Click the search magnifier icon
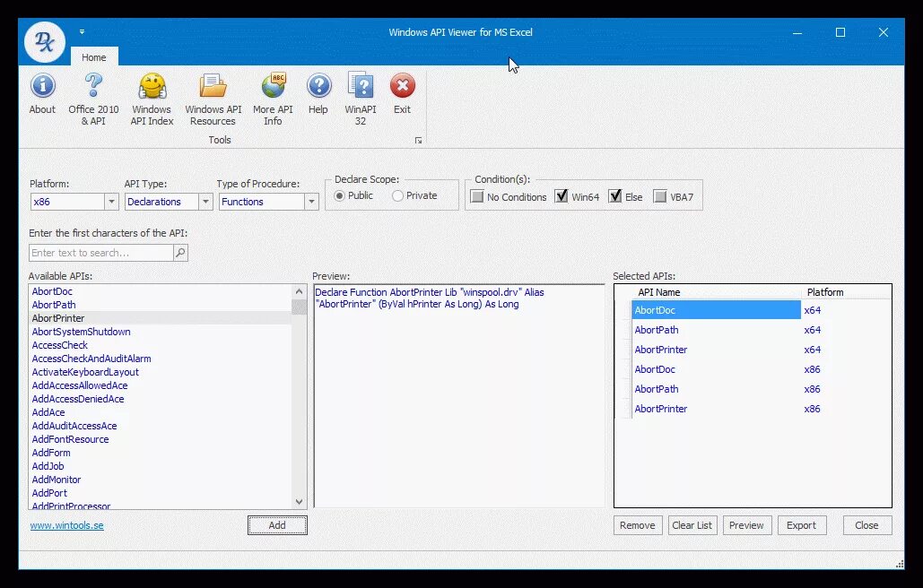Screen dimensions: 923x588 tap(180, 253)
